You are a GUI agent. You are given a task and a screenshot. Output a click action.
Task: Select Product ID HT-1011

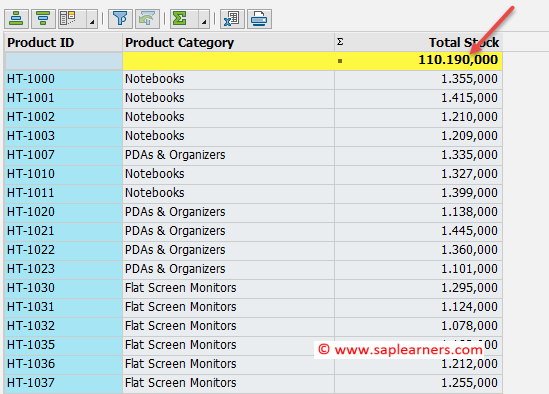63,193
